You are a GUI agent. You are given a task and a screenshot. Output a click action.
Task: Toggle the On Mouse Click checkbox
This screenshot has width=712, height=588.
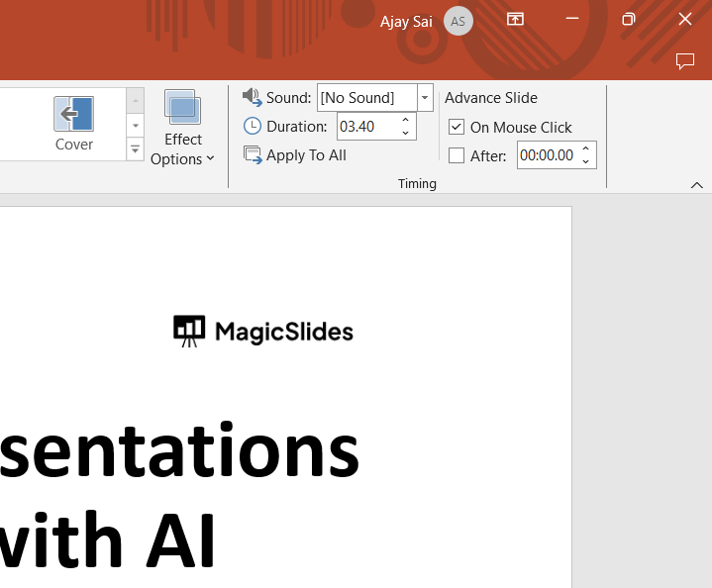(457, 127)
